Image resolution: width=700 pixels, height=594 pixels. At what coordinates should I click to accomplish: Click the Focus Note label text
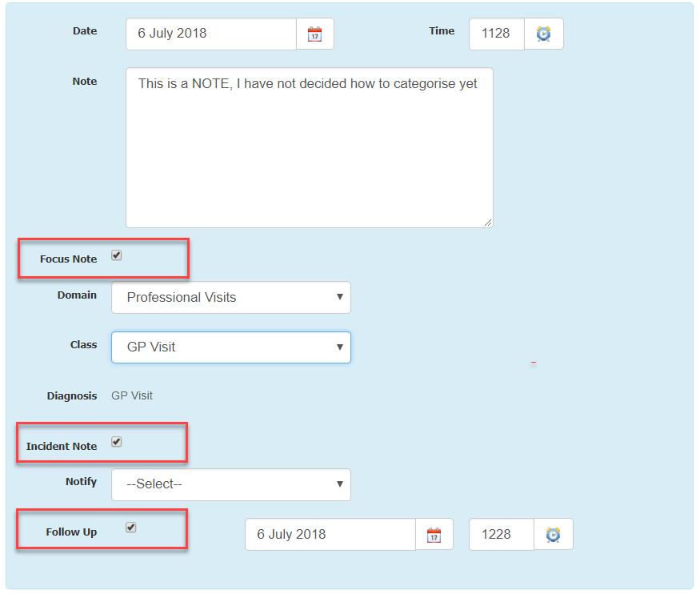69,259
